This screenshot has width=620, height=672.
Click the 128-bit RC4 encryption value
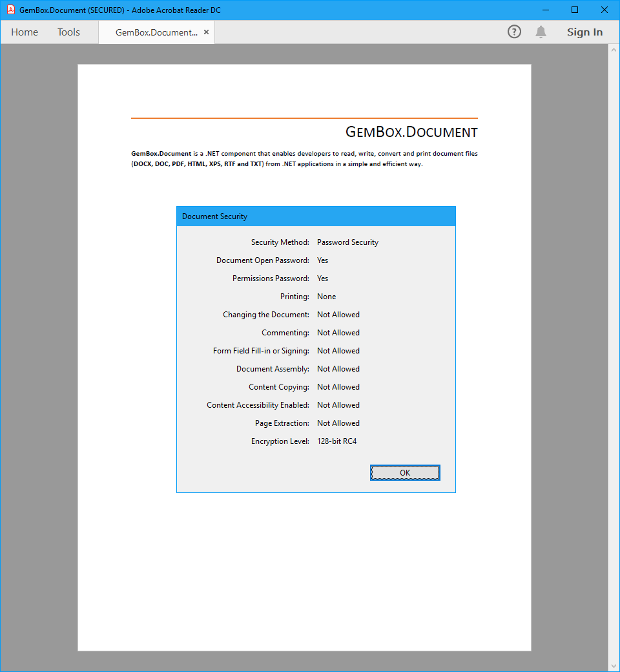coord(336,441)
